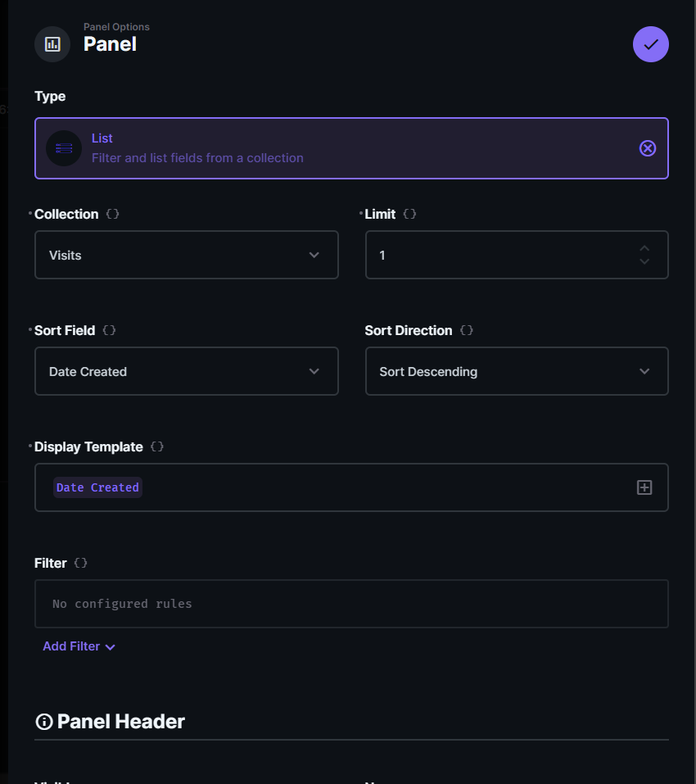Clear the List type selection

pyautogui.click(x=648, y=148)
